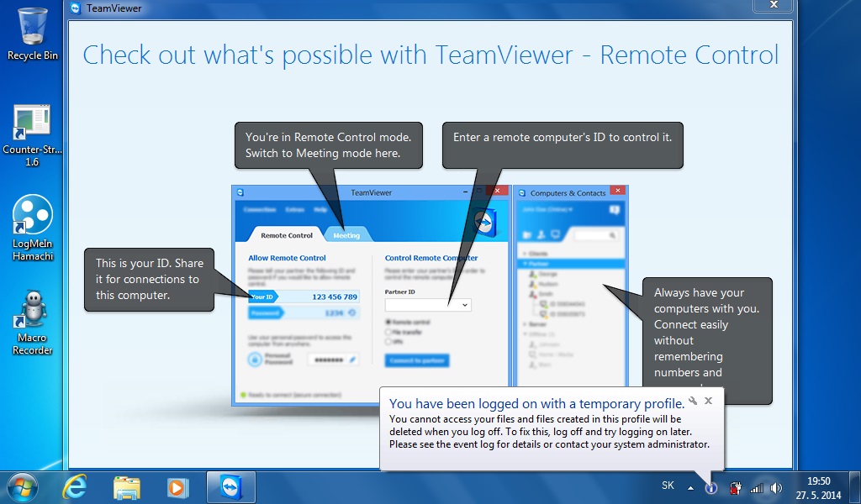Launch the Counter-Strike 1.6 shortcut

coord(33,135)
